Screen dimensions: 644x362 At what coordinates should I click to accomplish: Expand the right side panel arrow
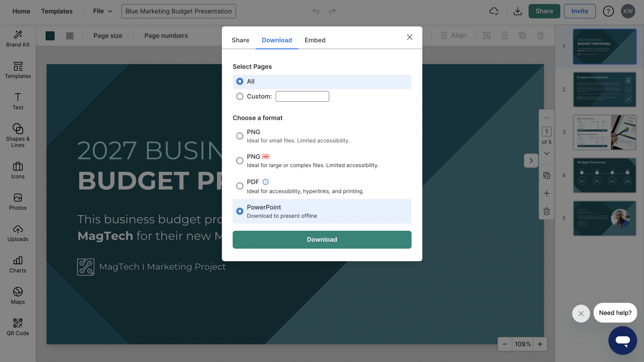(531, 161)
